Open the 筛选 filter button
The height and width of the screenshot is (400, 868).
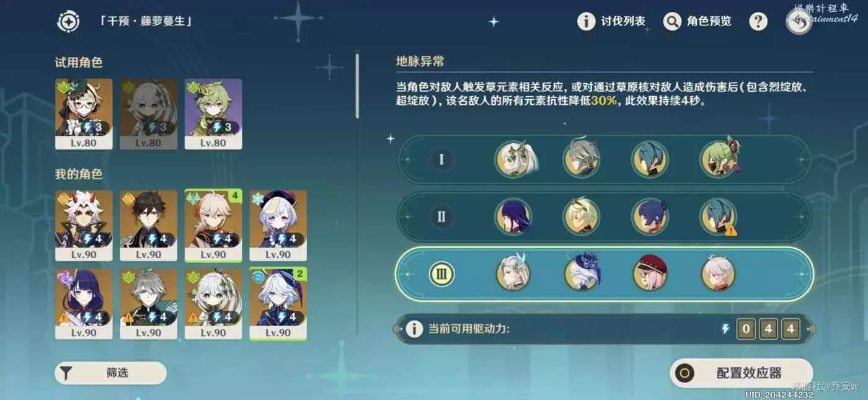point(111,373)
